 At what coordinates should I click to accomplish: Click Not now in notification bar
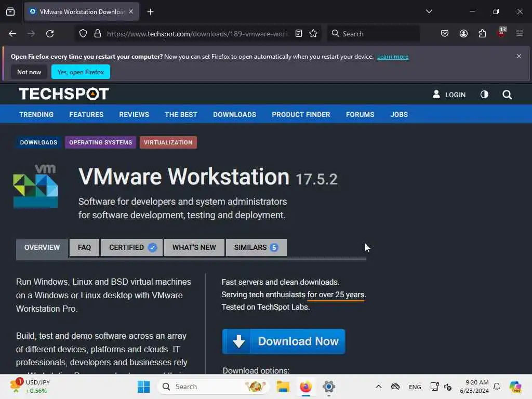29,72
